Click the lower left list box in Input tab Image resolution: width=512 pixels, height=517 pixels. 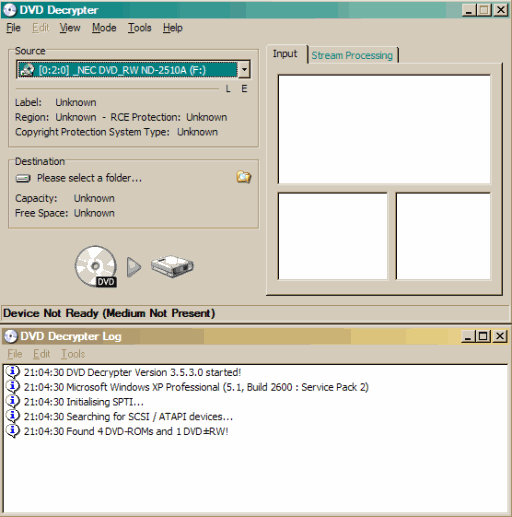(x=333, y=236)
